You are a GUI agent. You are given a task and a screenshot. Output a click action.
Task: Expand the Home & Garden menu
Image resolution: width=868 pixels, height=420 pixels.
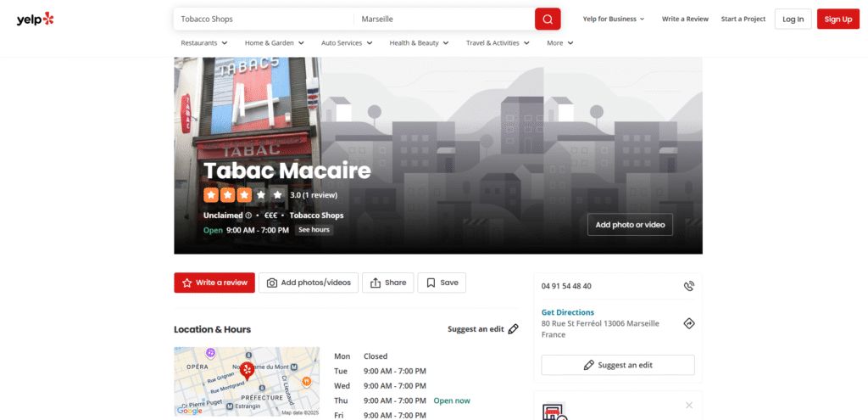(x=275, y=42)
